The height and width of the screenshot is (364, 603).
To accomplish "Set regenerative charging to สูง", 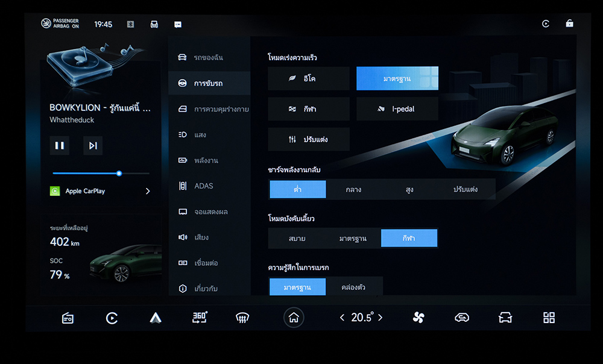I will click(x=409, y=189).
